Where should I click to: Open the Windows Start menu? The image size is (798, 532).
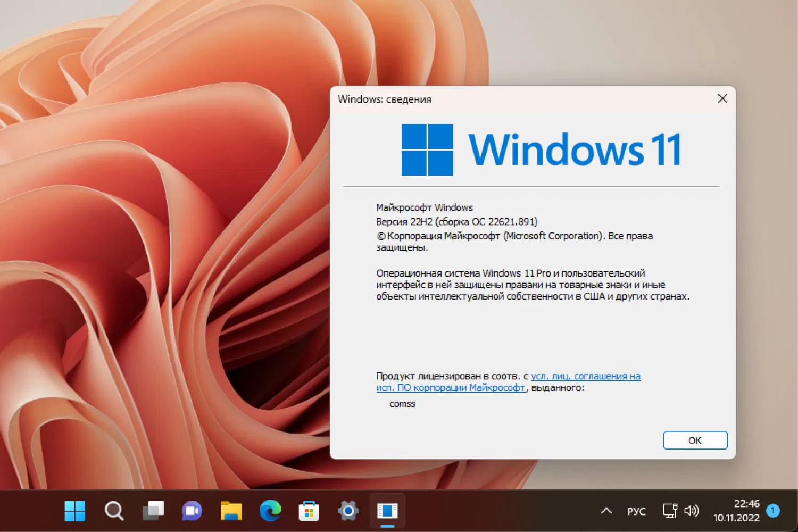click(75, 511)
